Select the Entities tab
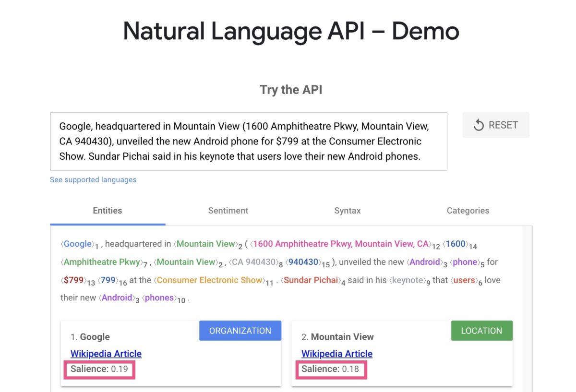This screenshot has height=392, width=576. [x=108, y=211]
